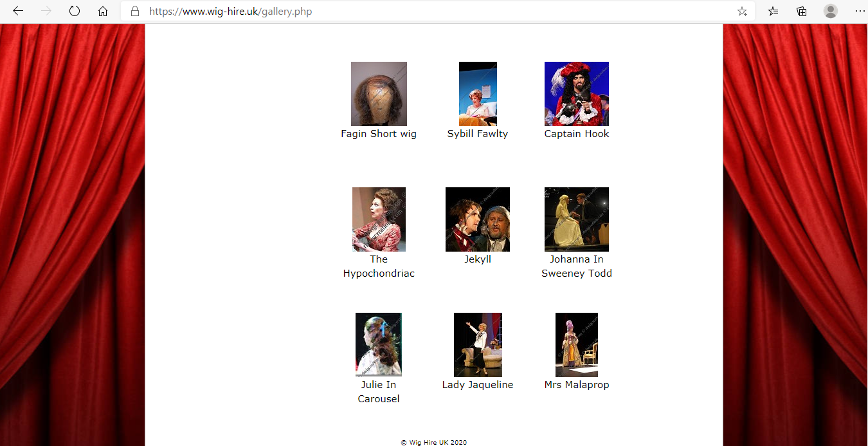Open the Mrs Malaprop photo
The image size is (868, 446).
(577, 345)
